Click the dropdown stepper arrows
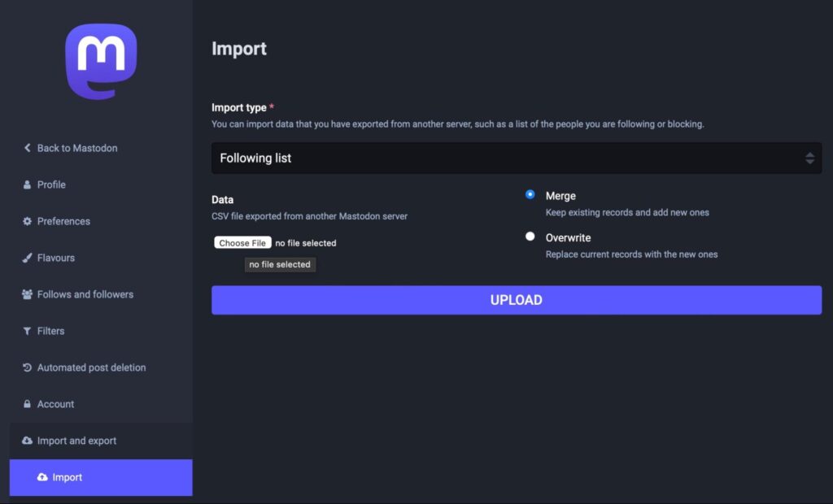833x504 pixels. point(810,158)
